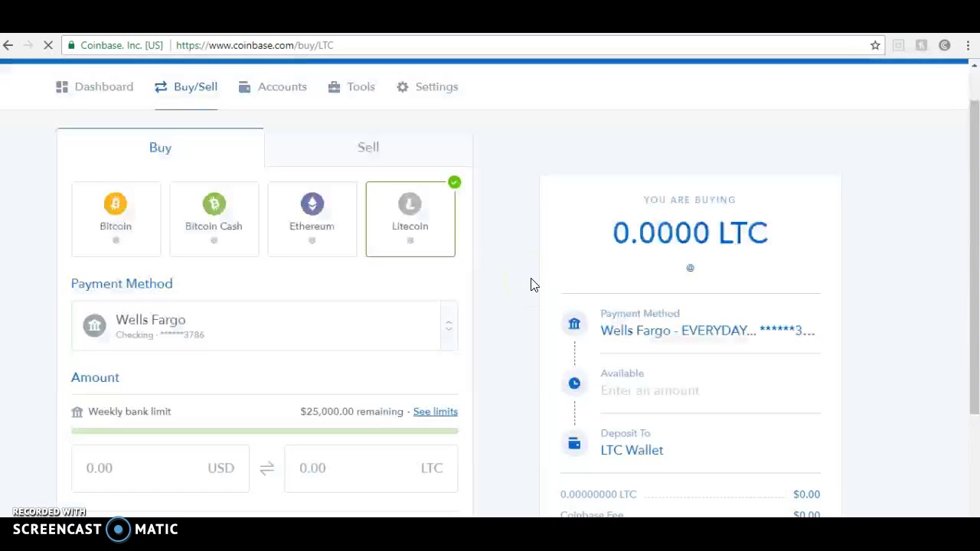Viewport: 980px width, 551px height.
Task: Select Bitcoin Cash coin icon
Action: coord(214,204)
